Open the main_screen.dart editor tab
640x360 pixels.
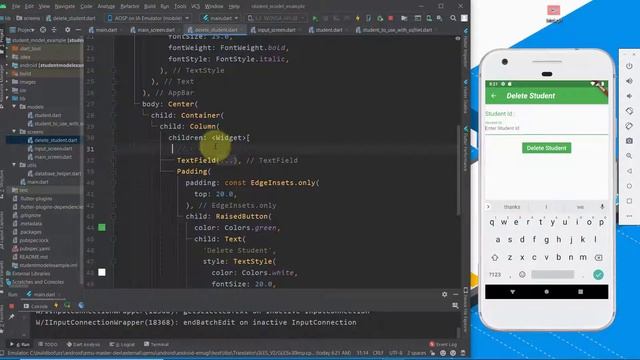point(153,30)
